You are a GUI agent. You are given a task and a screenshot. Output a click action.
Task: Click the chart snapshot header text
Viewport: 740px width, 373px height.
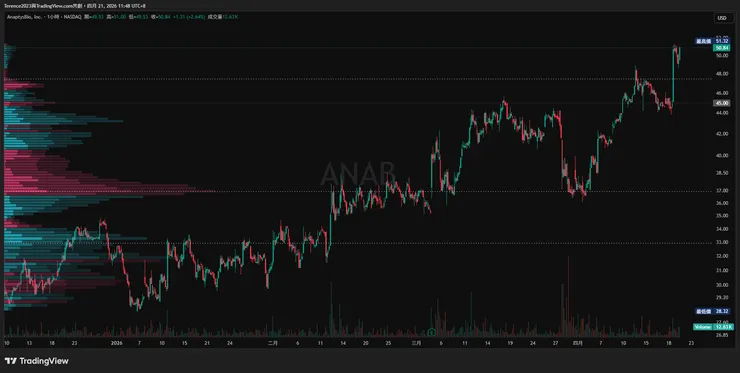[75, 6]
